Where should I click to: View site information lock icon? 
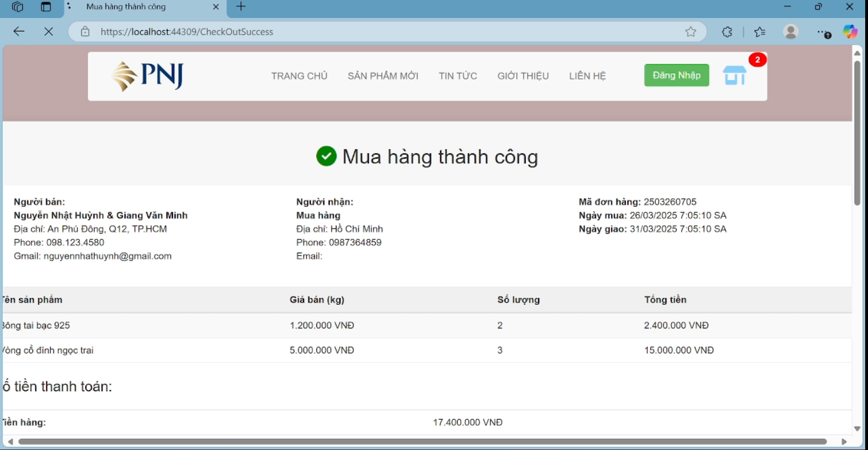click(85, 32)
